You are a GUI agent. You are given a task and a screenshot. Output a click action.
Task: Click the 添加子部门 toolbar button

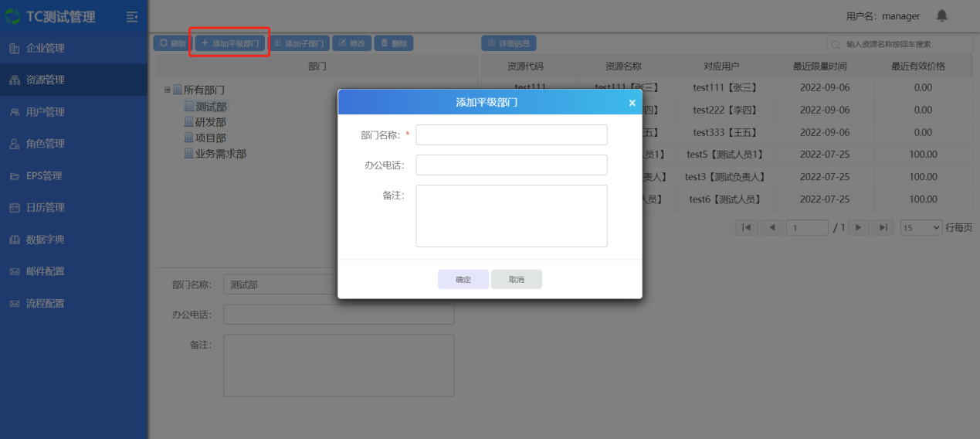(300, 44)
